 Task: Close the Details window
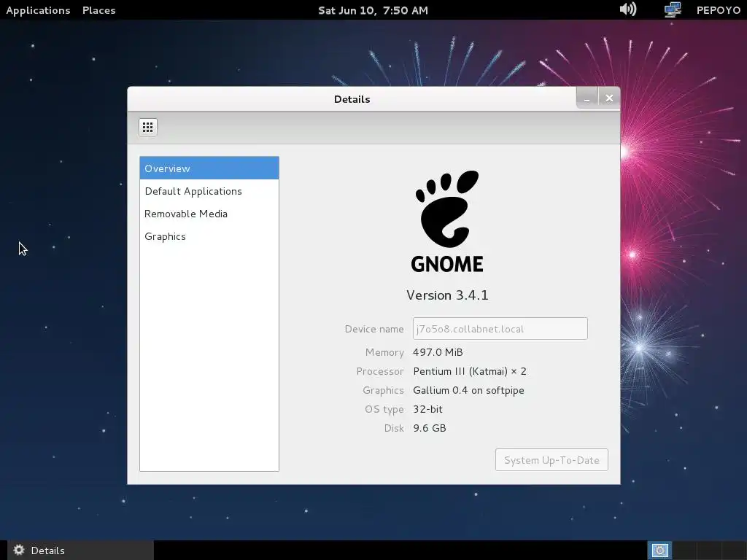point(609,98)
